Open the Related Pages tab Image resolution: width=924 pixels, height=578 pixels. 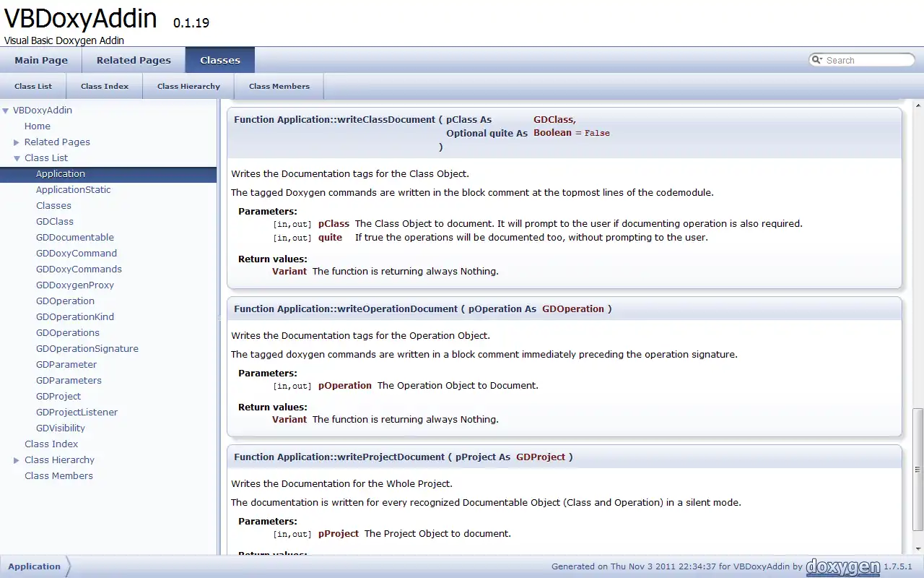(134, 60)
